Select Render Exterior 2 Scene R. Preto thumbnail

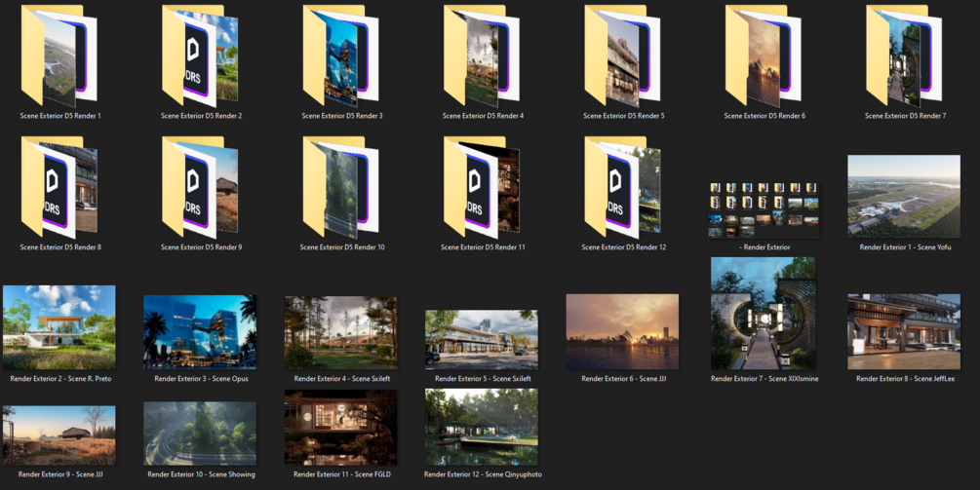(x=59, y=327)
